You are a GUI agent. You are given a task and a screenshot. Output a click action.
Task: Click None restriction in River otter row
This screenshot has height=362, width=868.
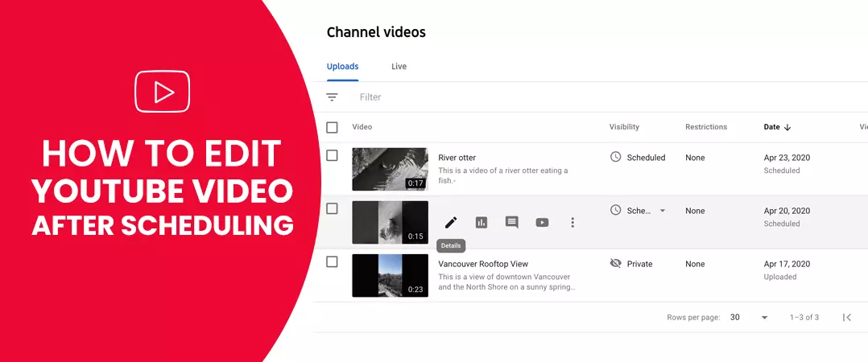[695, 158]
